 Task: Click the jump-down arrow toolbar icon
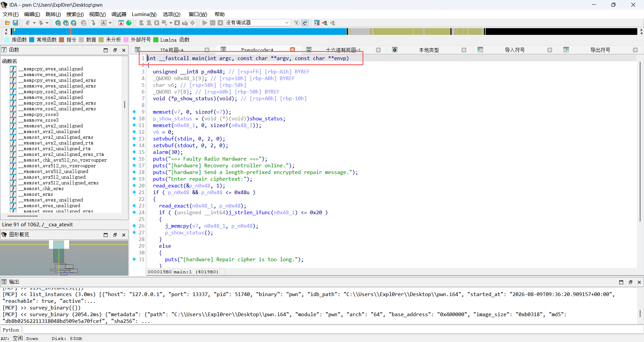point(94,23)
